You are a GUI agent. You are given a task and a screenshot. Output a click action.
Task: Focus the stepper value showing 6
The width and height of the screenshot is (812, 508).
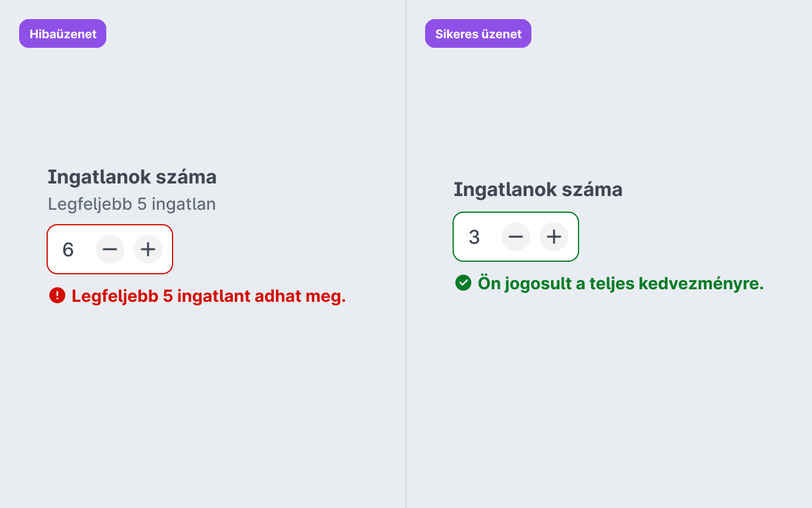68,249
